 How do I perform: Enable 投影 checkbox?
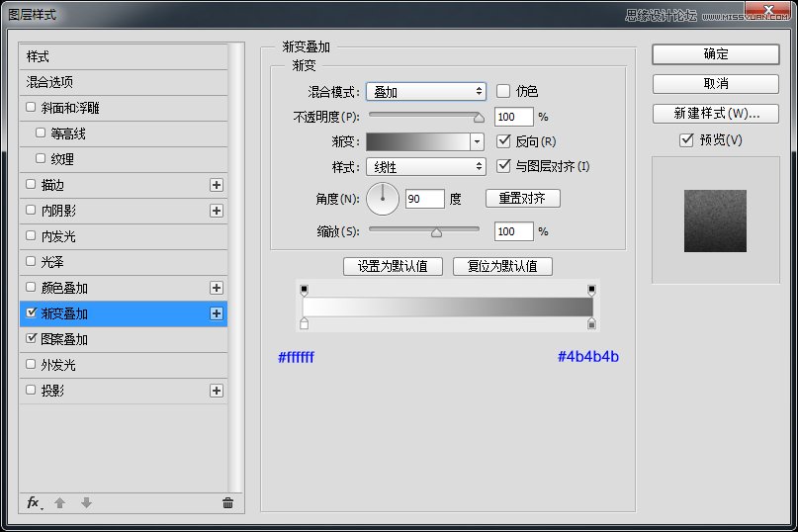click(31, 390)
